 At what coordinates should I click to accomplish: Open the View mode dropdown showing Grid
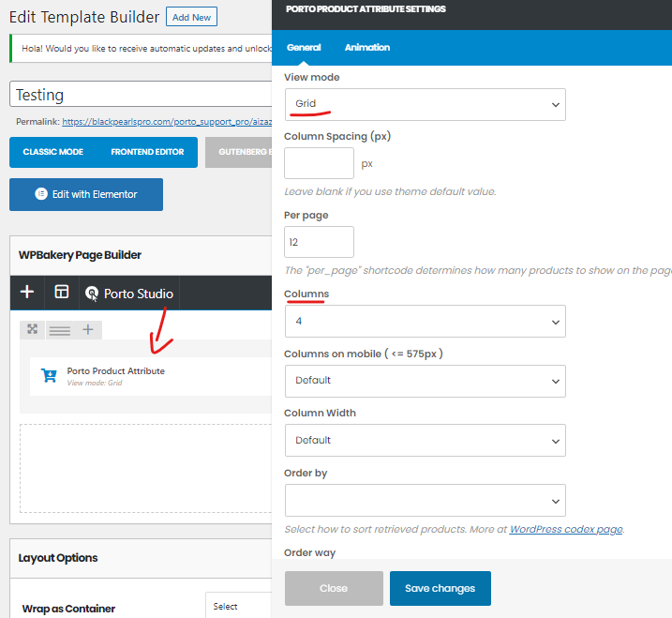(x=426, y=104)
